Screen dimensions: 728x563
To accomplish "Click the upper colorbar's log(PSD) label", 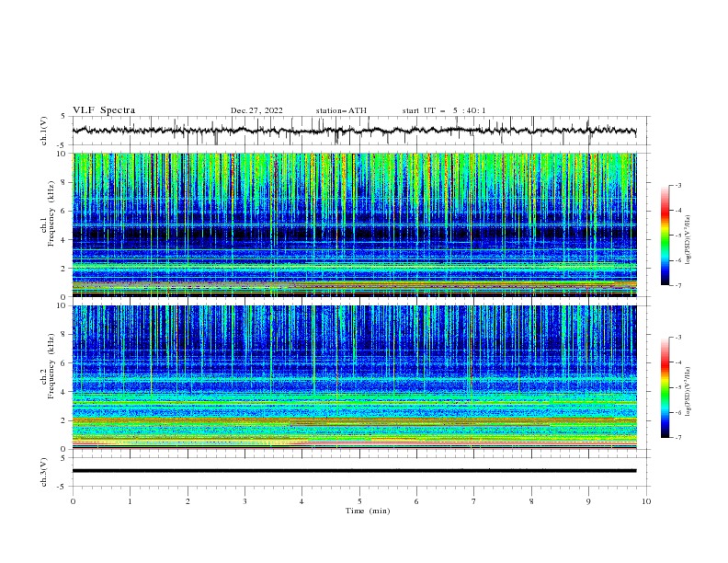I will [688, 240].
